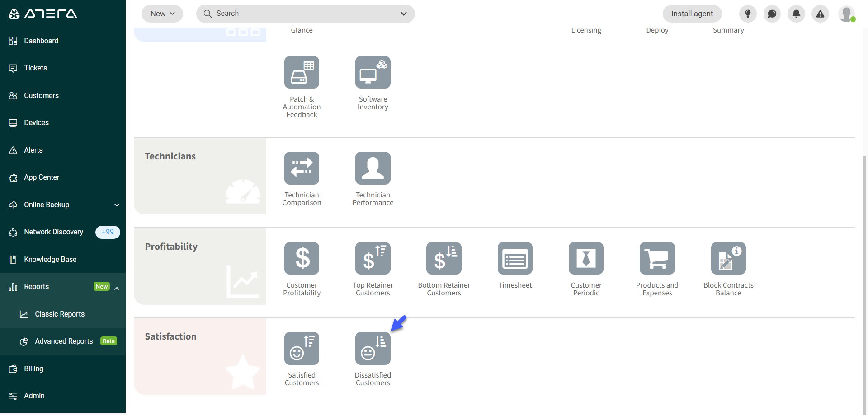The width and height of the screenshot is (868, 415).
Task: Click the Glance report label
Action: point(302,30)
